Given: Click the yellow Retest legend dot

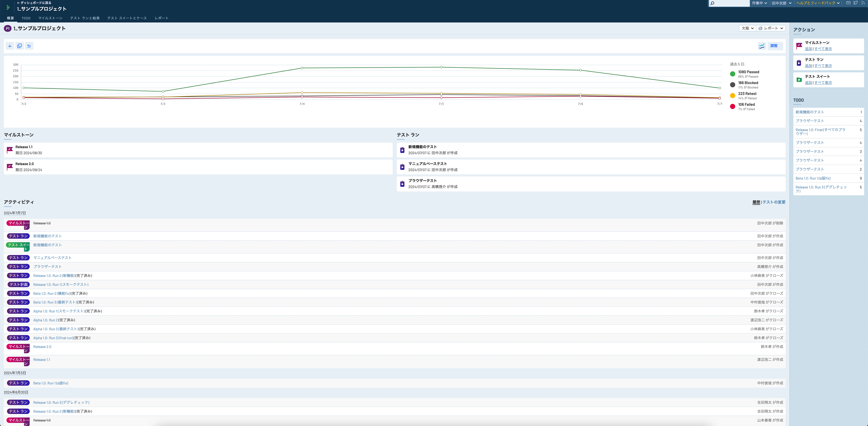Looking at the screenshot, I should [x=733, y=96].
